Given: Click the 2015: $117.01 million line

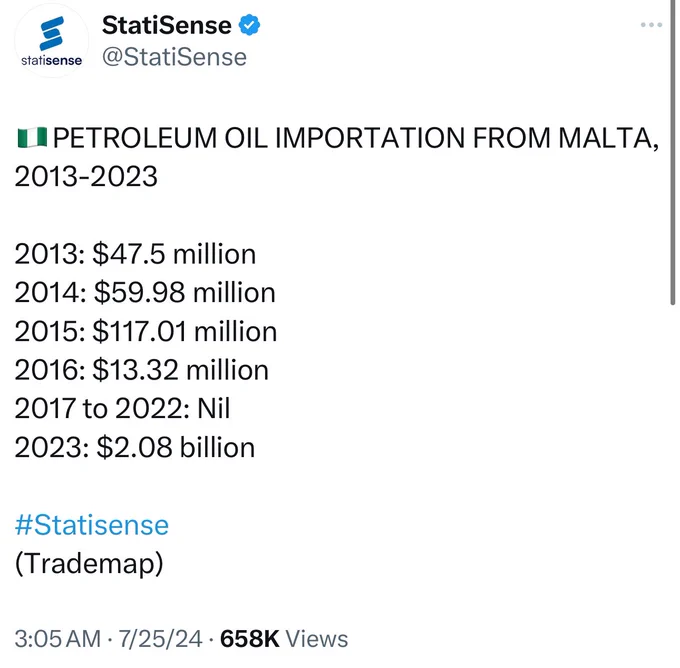Looking at the screenshot, I should (146, 331).
